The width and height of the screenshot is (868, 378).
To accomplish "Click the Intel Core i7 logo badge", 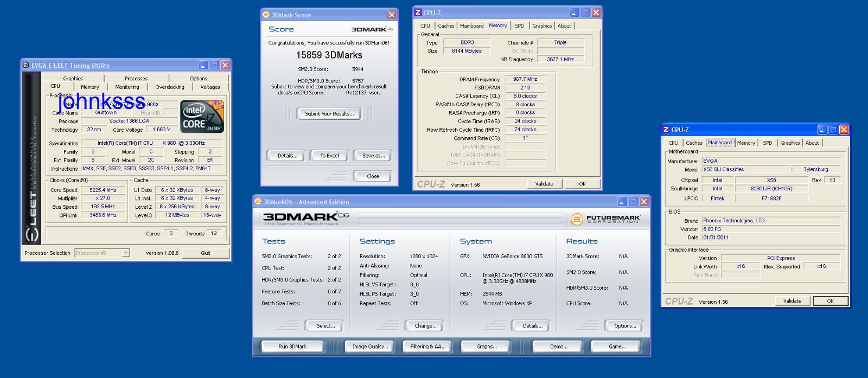I will (x=202, y=116).
